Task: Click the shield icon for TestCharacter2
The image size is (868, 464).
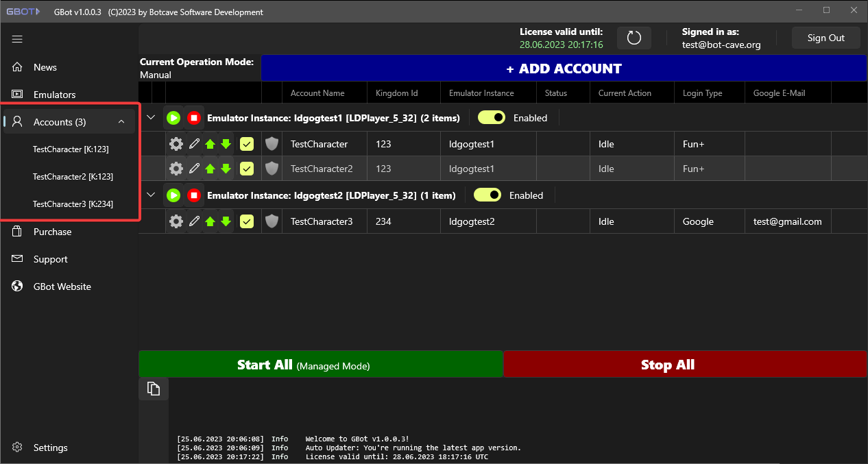Action: (272, 168)
